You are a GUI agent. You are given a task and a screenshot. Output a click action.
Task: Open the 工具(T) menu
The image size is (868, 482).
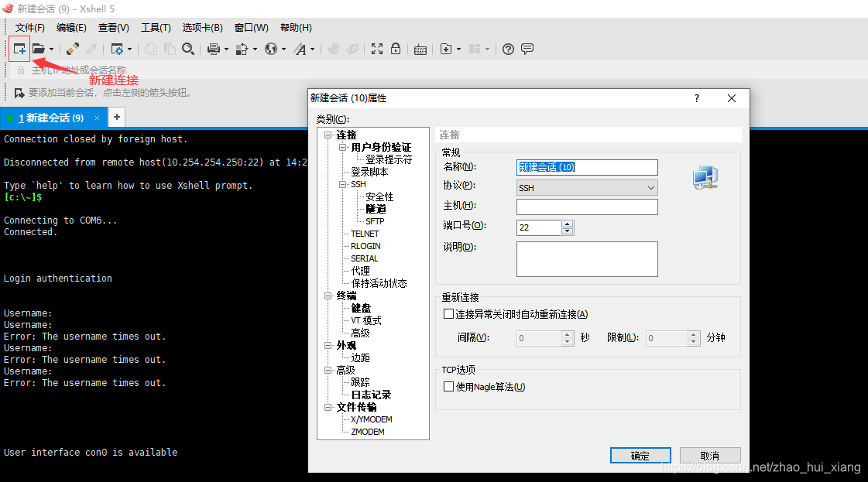click(156, 28)
